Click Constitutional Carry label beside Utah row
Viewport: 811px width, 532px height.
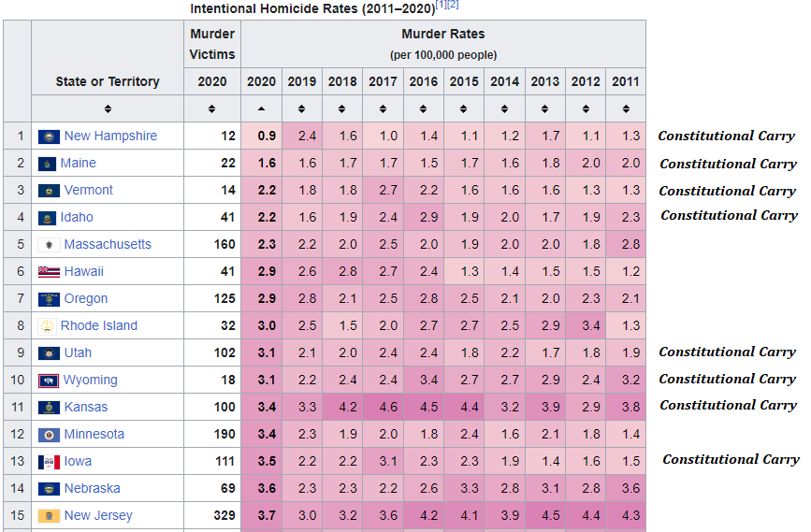[727, 352]
